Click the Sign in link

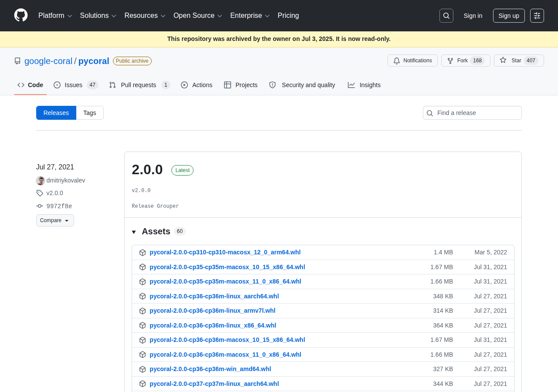point(473,16)
